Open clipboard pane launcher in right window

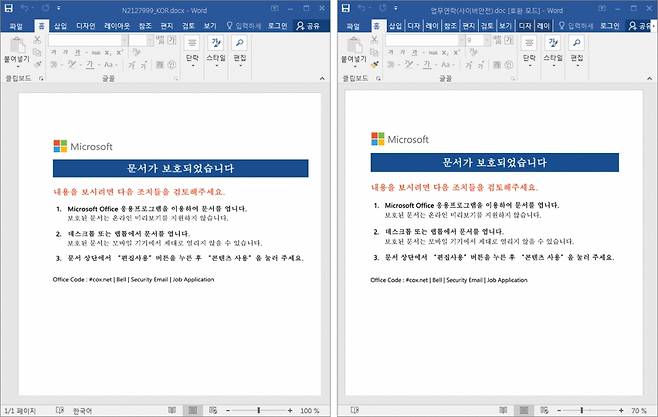click(x=379, y=78)
